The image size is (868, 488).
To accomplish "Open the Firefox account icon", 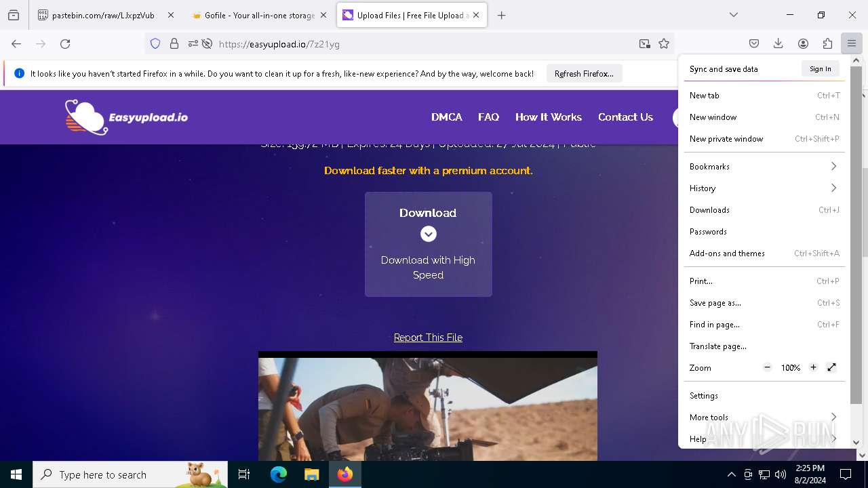I will [803, 43].
